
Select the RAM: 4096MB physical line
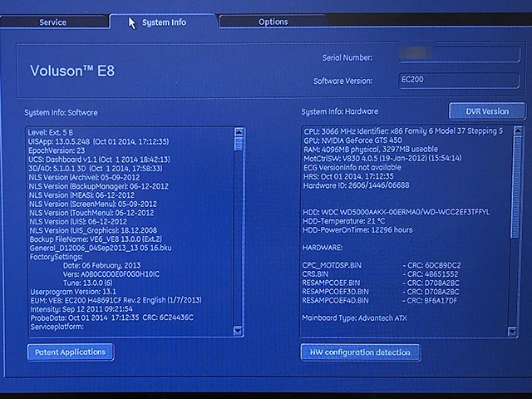(x=371, y=149)
